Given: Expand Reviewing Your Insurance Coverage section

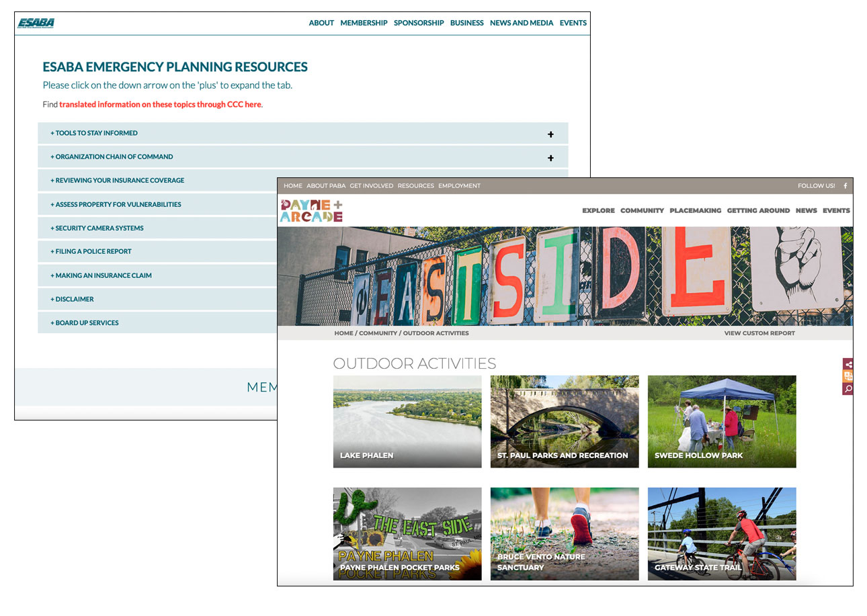Looking at the screenshot, I should (x=158, y=180).
